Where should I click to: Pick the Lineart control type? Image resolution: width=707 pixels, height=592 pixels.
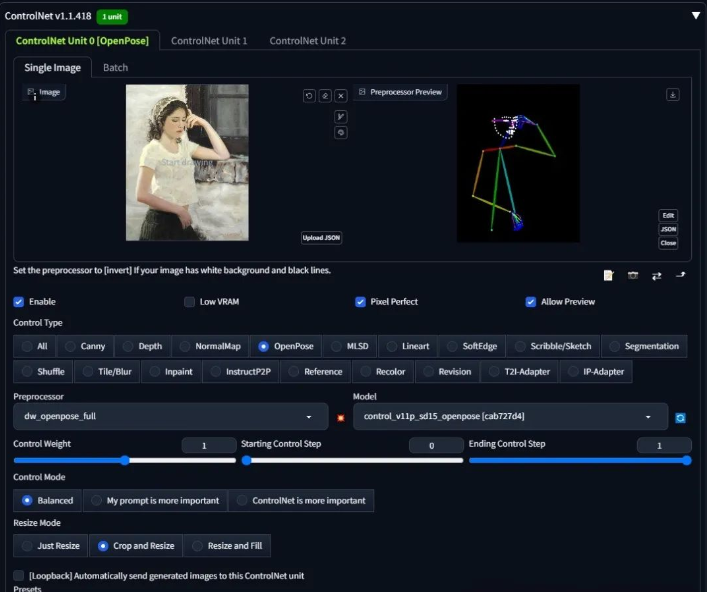pos(408,346)
